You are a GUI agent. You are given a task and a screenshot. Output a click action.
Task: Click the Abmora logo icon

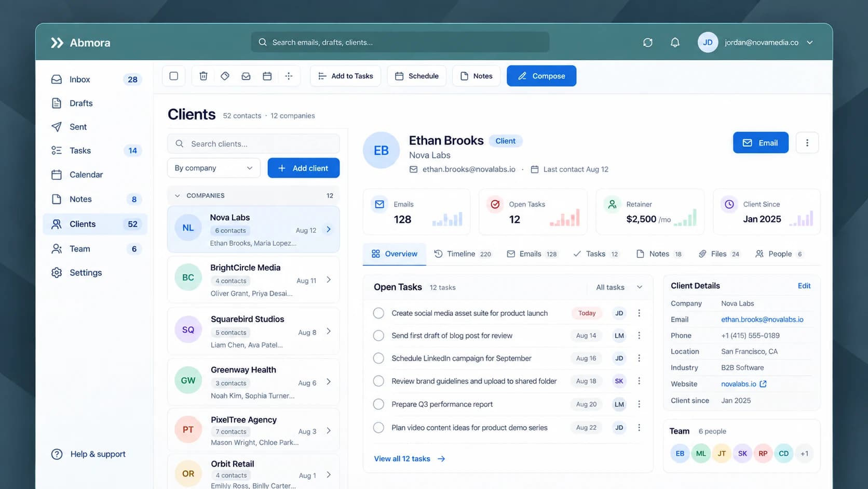pos(57,43)
